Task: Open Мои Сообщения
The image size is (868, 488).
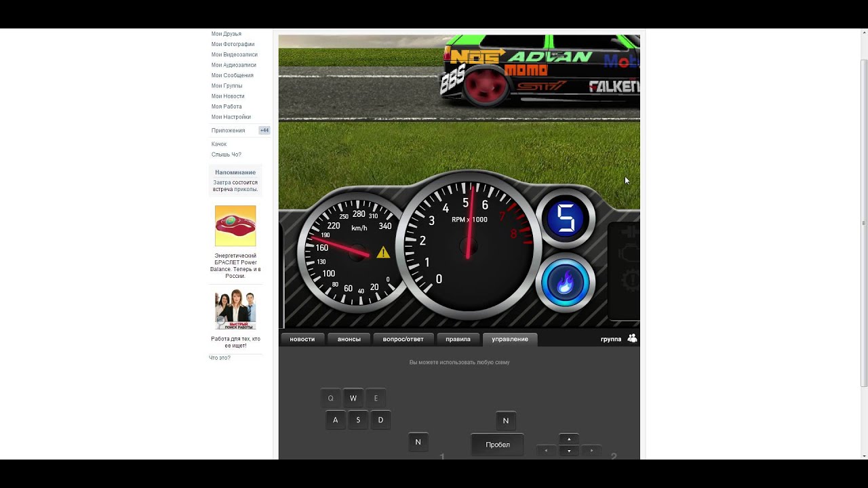Action: (x=232, y=75)
